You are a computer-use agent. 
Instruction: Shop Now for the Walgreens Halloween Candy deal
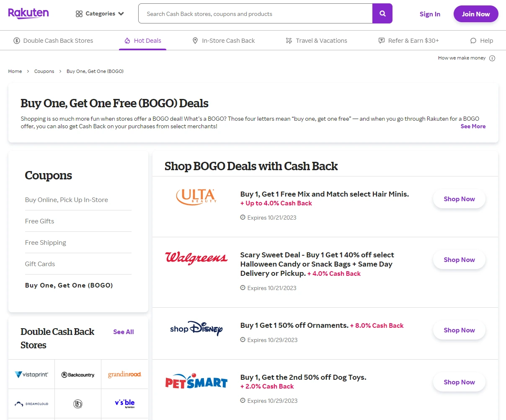point(459,260)
